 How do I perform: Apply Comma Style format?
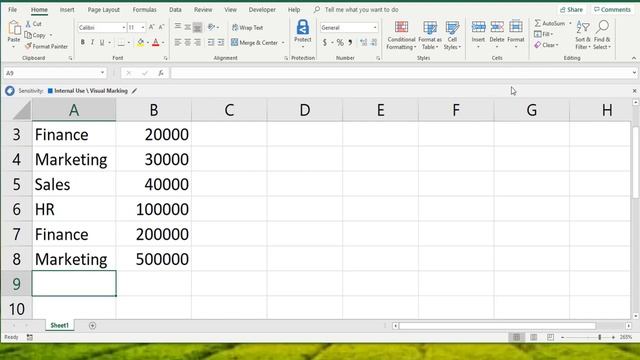[350, 42]
